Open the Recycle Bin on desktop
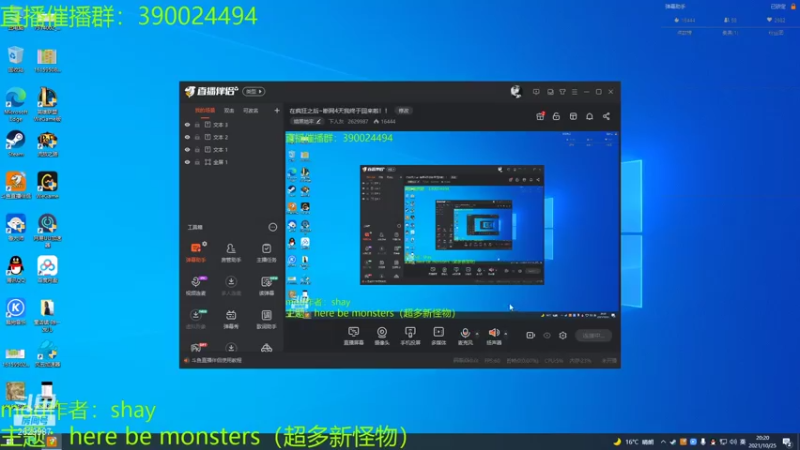The height and width of the screenshot is (450, 800). tap(15, 59)
